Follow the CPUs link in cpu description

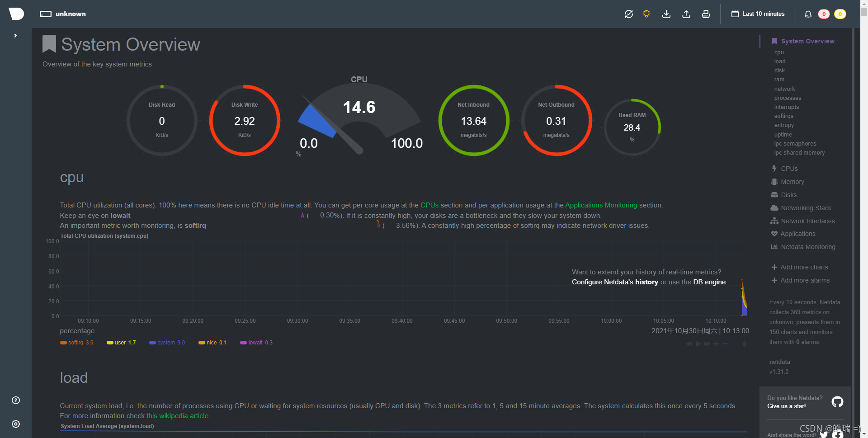pos(429,205)
